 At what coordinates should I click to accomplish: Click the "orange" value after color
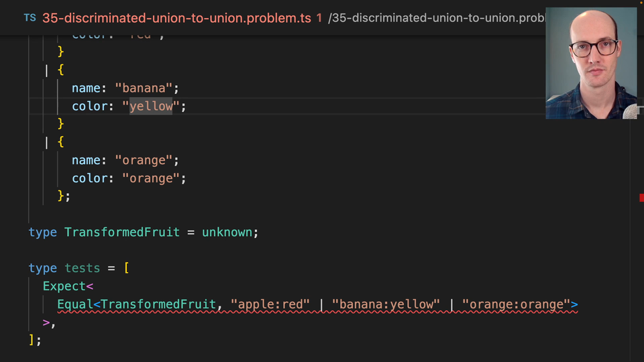click(x=151, y=178)
